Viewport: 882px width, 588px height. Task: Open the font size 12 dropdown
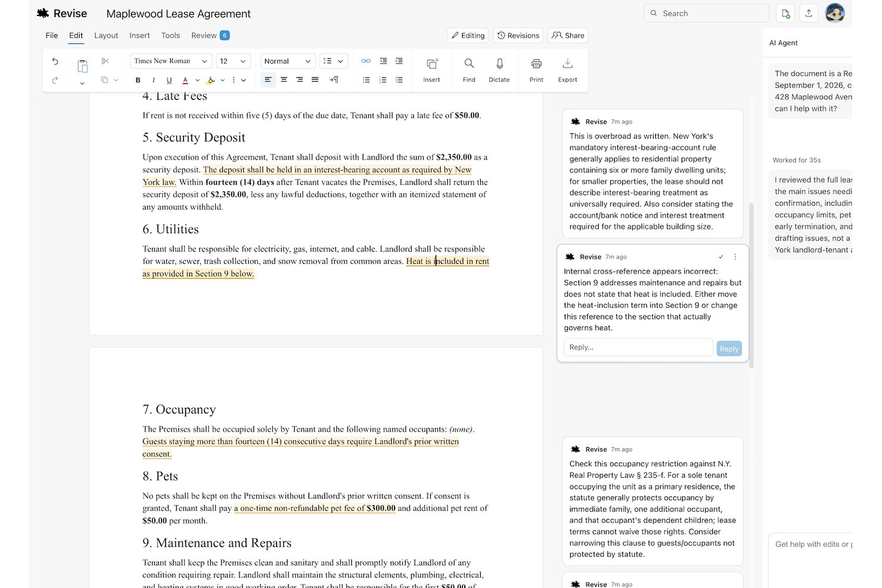[x=233, y=61]
